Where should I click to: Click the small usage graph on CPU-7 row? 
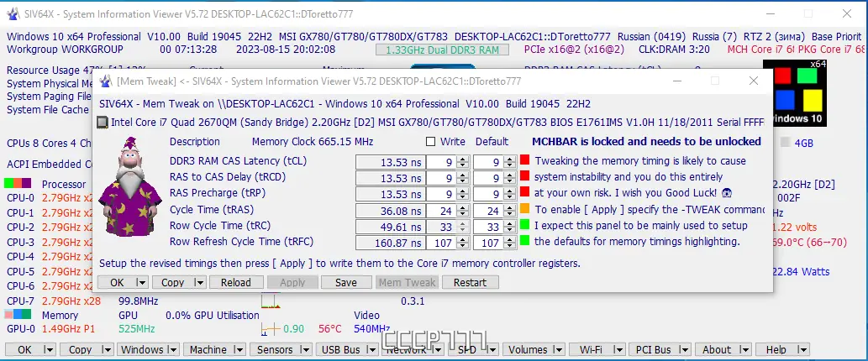271,301
